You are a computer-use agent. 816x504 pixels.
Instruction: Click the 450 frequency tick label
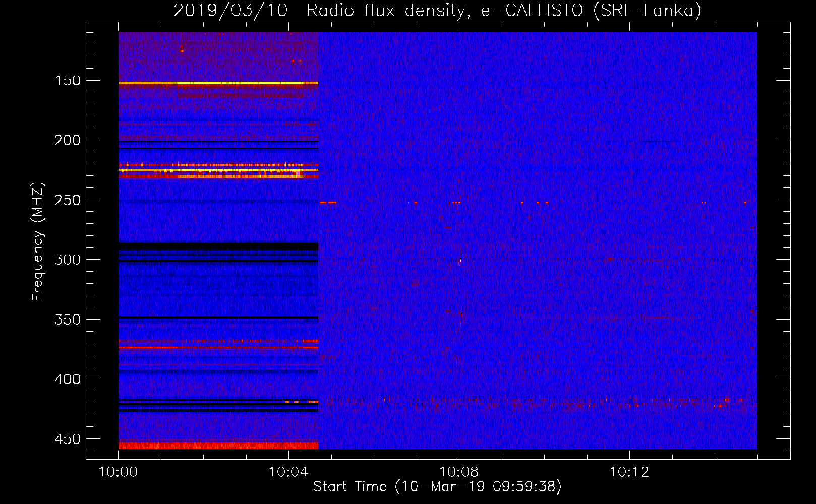[x=68, y=439]
